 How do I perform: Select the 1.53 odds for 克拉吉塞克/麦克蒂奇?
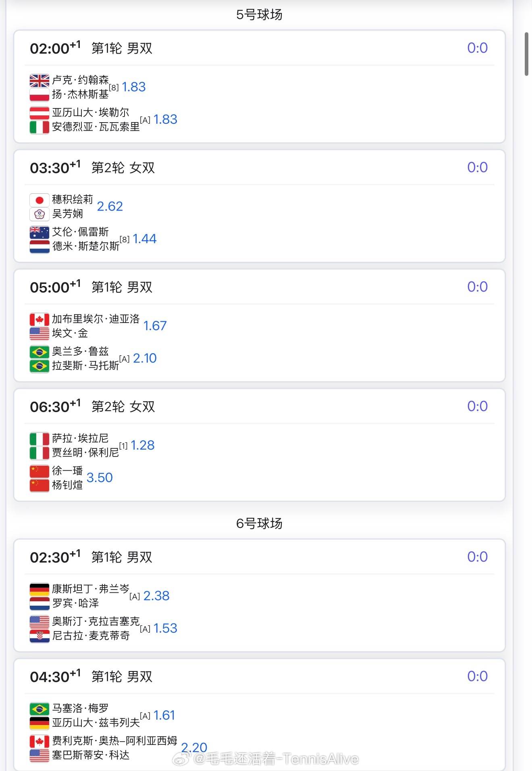(165, 628)
